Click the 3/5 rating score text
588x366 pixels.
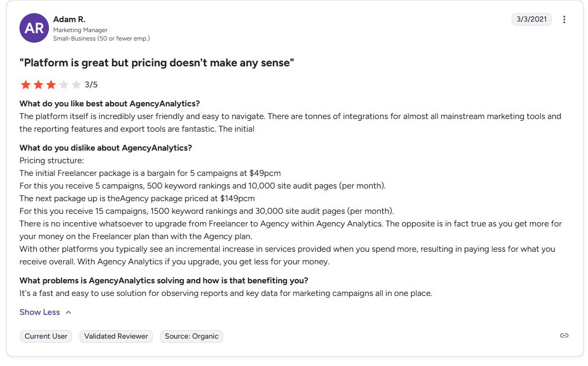[x=91, y=85]
